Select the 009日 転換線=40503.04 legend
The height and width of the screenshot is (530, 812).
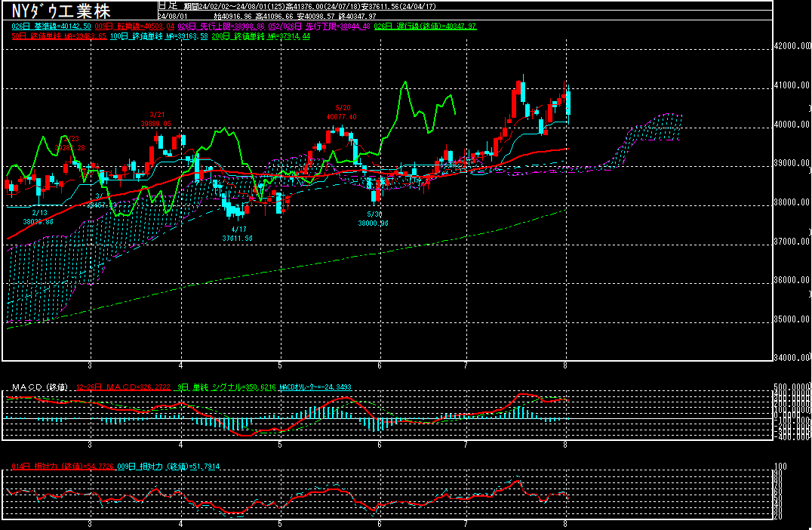[x=134, y=26]
